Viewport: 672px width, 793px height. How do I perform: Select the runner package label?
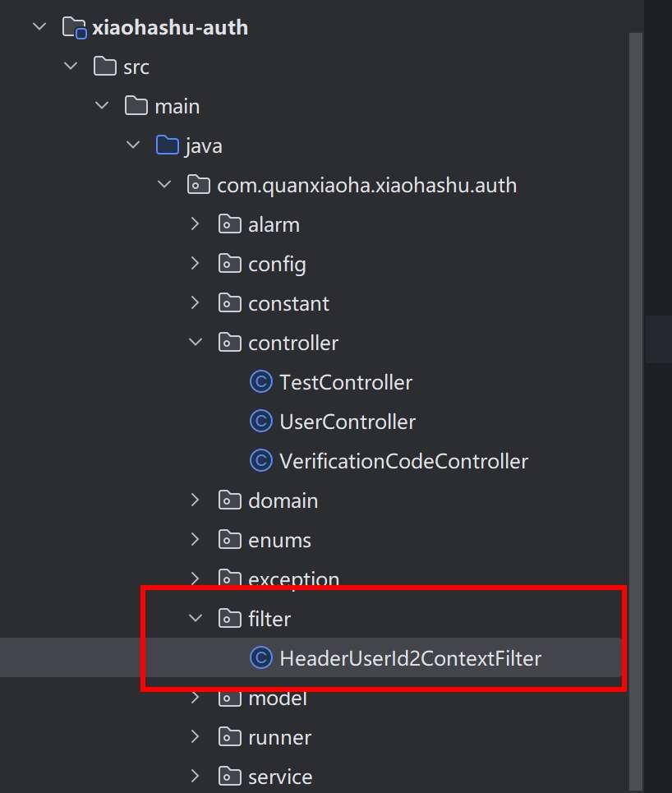(279, 737)
